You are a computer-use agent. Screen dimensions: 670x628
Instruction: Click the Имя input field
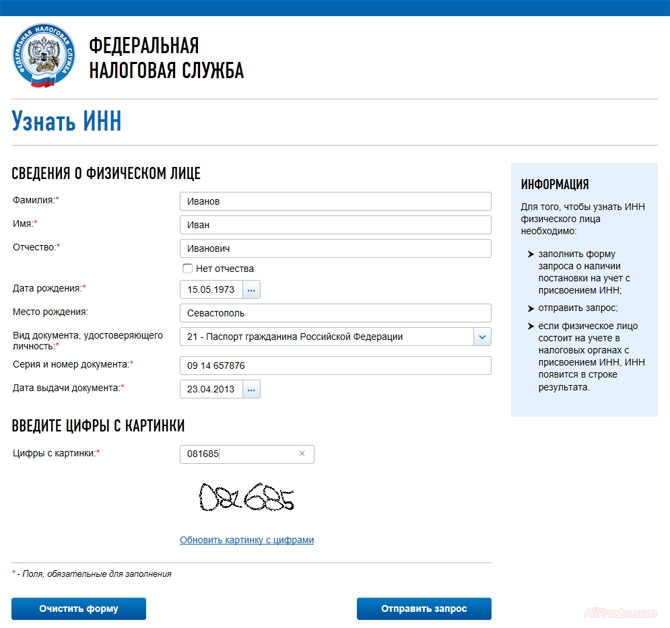(335, 225)
